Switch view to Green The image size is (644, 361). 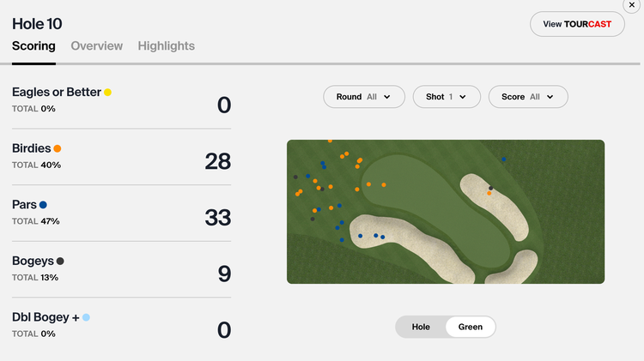[x=470, y=327]
